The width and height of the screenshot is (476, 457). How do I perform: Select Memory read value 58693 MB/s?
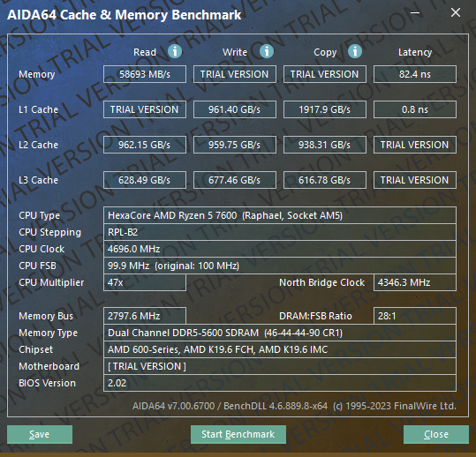point(145,74)
